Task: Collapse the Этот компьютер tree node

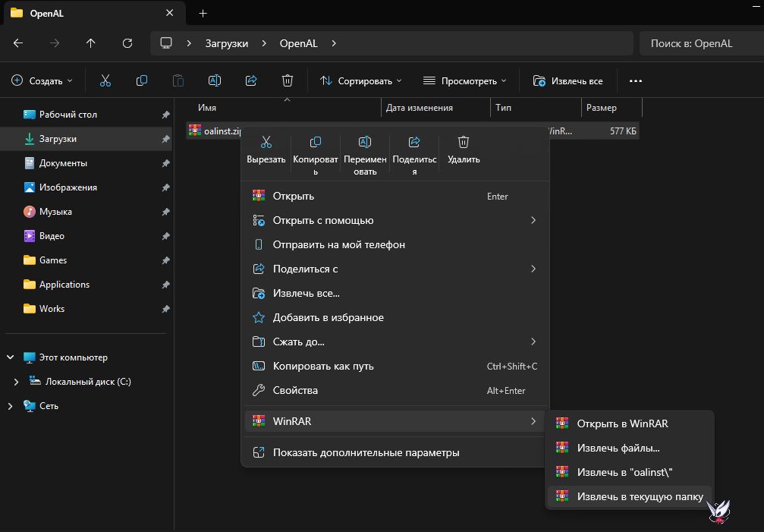Action: click(x=10, y=357)
